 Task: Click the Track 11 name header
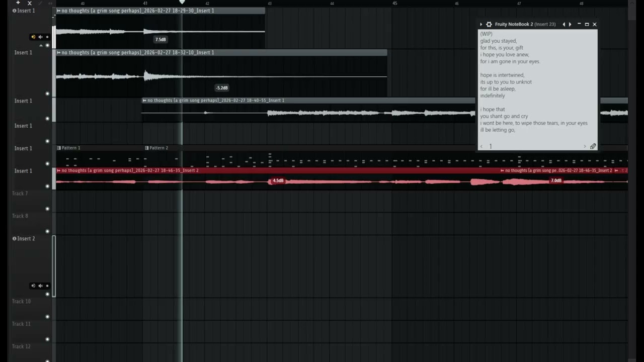click(x=22, y=324)
